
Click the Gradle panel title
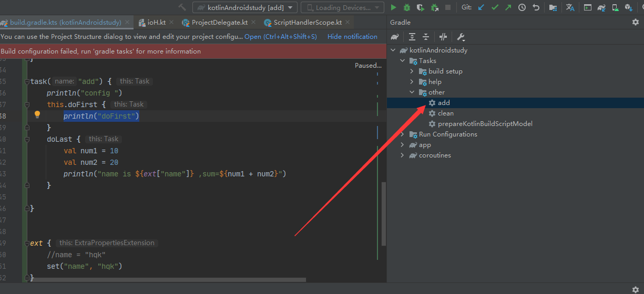point(401,22)
